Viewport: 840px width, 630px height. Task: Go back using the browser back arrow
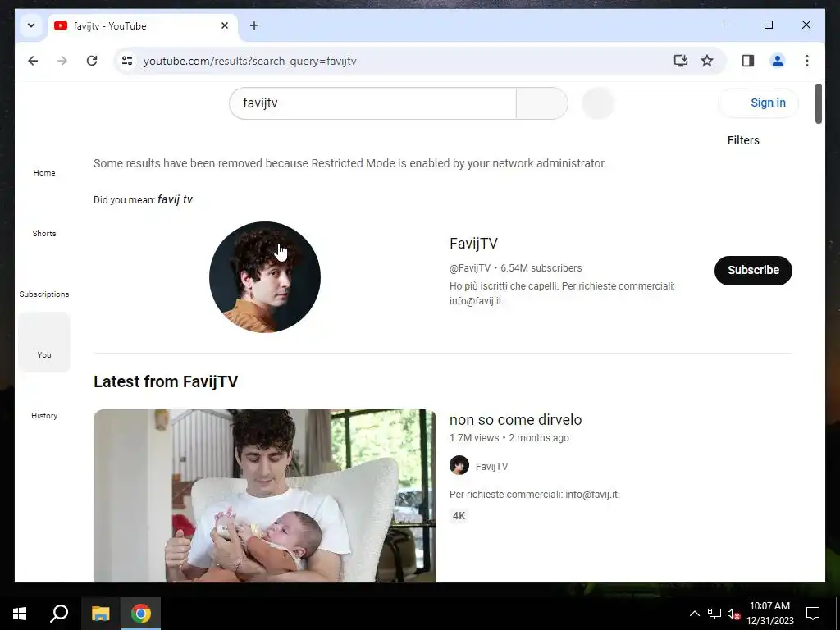click(x=33, y=61)
